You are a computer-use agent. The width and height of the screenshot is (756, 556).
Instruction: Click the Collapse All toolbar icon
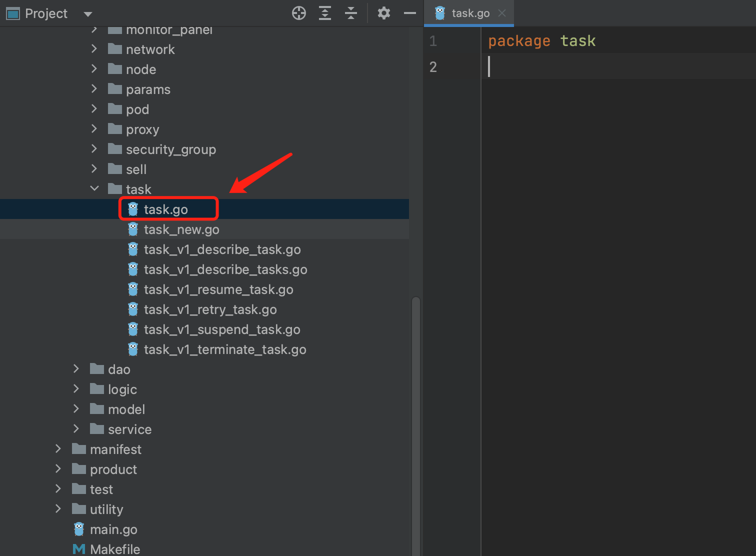point(351,13)
